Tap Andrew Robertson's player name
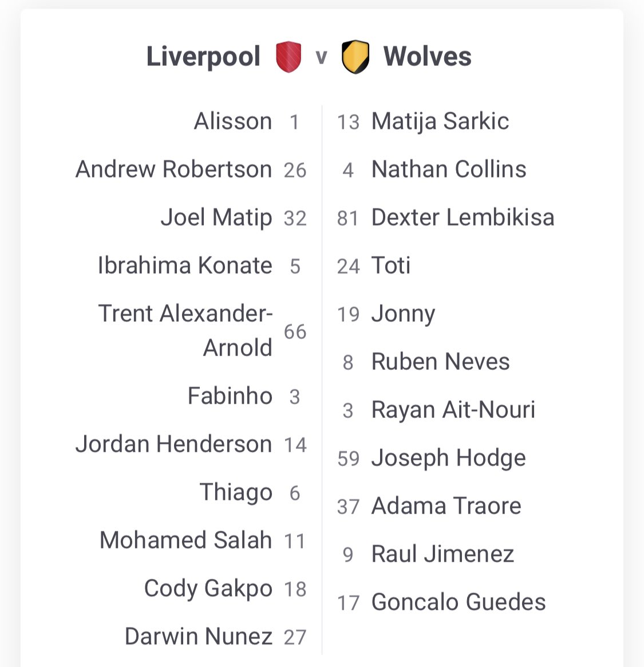Viewport: 644px width, 667px height. pos(173,169)
